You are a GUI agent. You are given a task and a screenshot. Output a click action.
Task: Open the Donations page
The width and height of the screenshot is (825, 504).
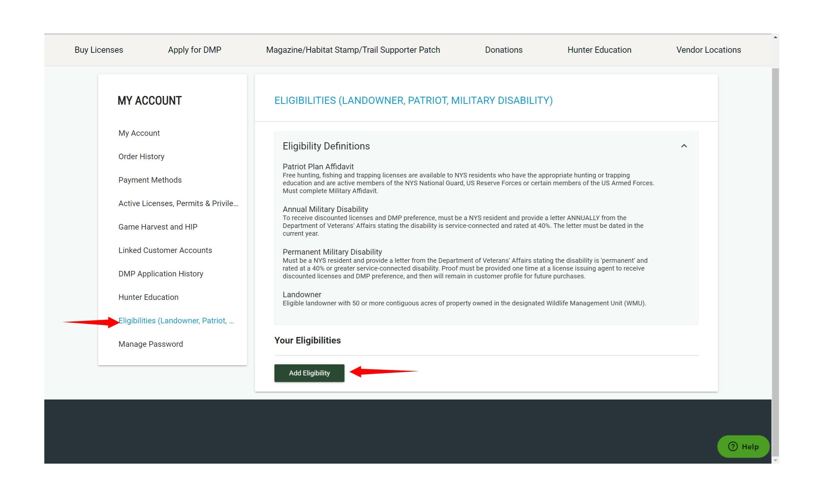(x=503, y=50)
